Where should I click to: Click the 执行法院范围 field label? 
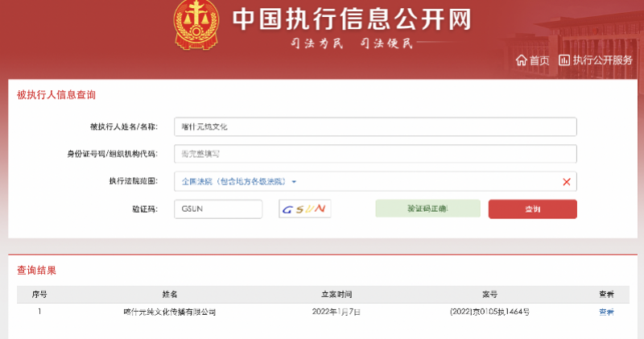click(x=133, y=181)
